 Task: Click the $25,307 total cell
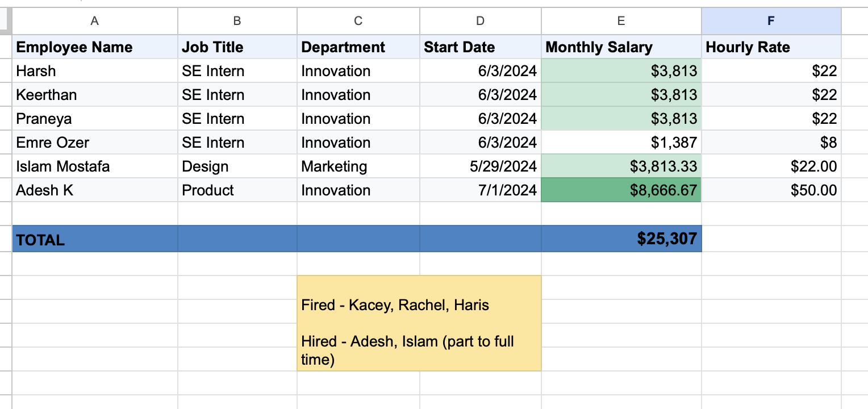pyautogui.click(x=621, y=239)
